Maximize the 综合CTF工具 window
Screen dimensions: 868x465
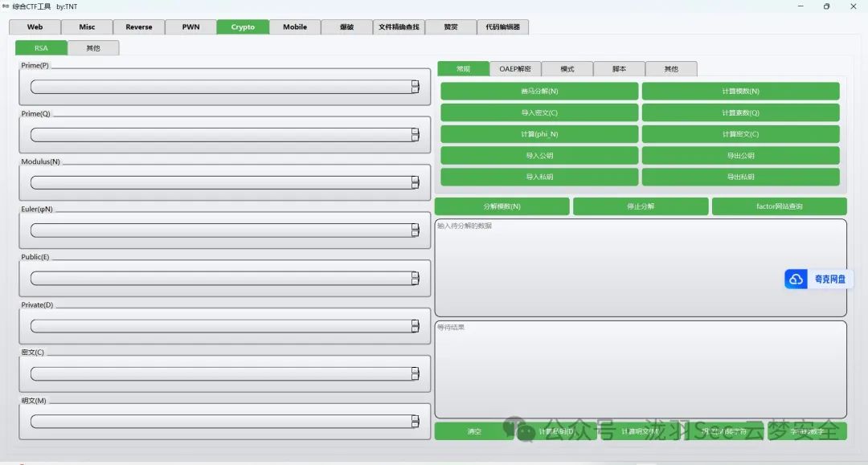point(826,6)
